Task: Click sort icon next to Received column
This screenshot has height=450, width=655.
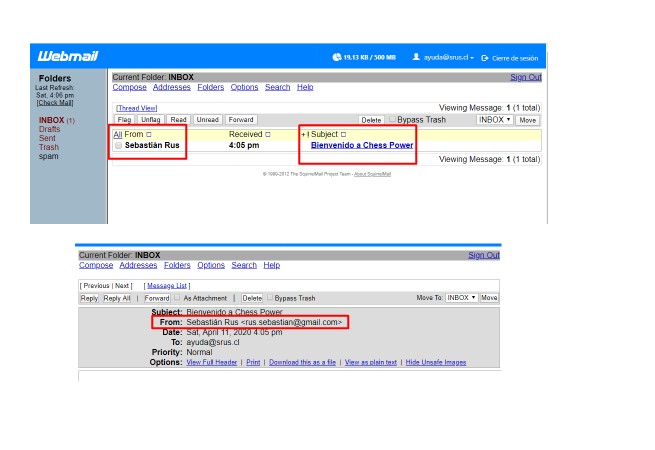Action: pos(268,134)
